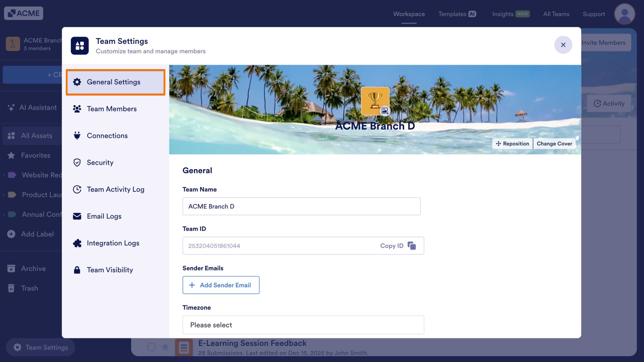Click Add Sender Email
644x362 pixels.
click(221, 285)
